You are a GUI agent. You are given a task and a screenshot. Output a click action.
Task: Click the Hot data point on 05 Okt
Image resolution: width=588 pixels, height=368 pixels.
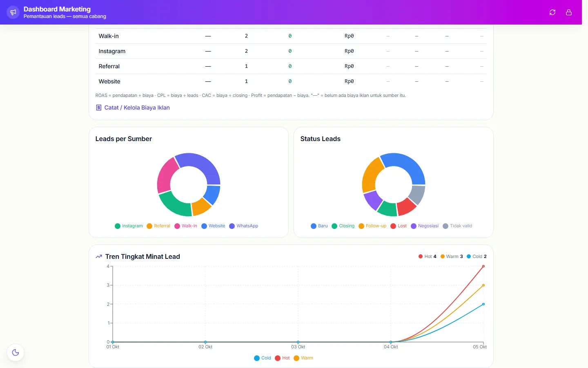click(483, 266)
